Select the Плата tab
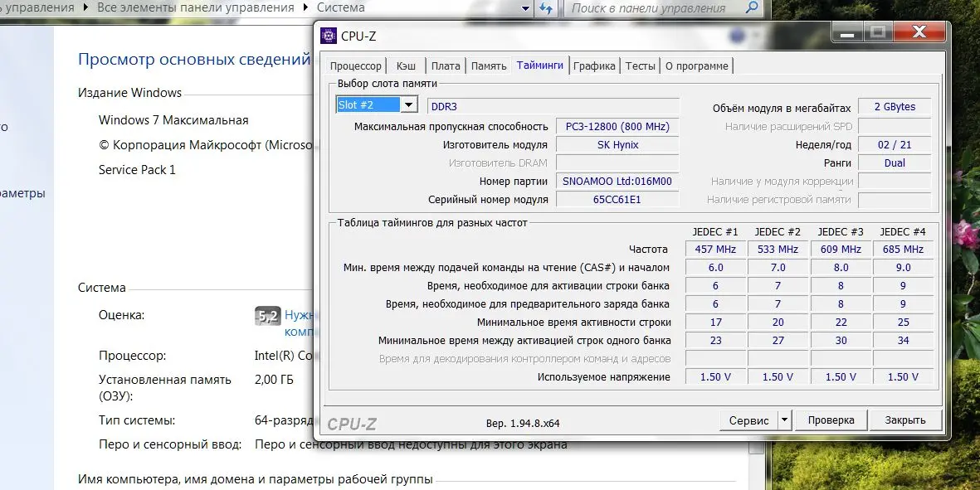The image size is (980, 490). point(446,65)
